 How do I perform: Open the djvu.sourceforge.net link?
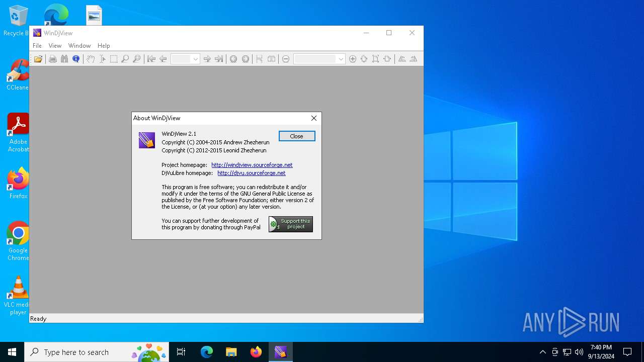point(251,173)
